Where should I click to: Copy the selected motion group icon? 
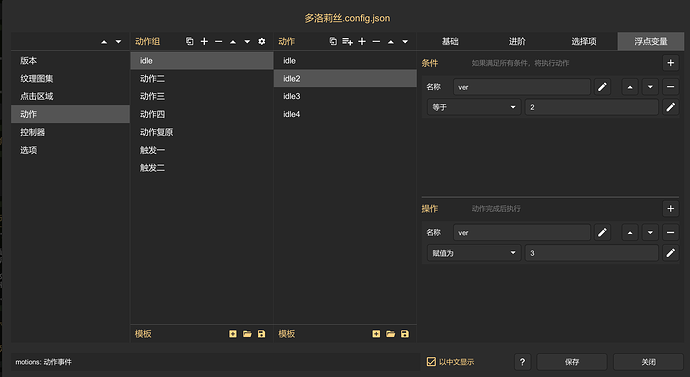coord(190,41)
